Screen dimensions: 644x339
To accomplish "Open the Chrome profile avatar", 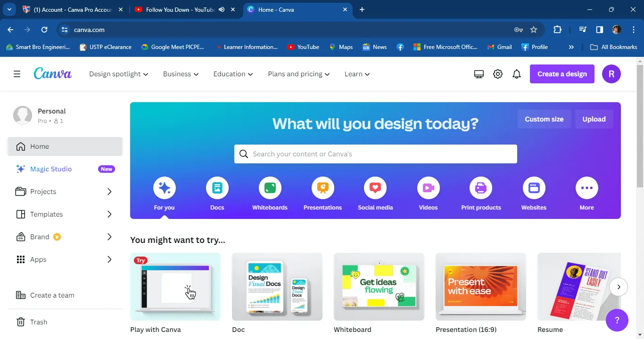I will (x=617, y=30).
